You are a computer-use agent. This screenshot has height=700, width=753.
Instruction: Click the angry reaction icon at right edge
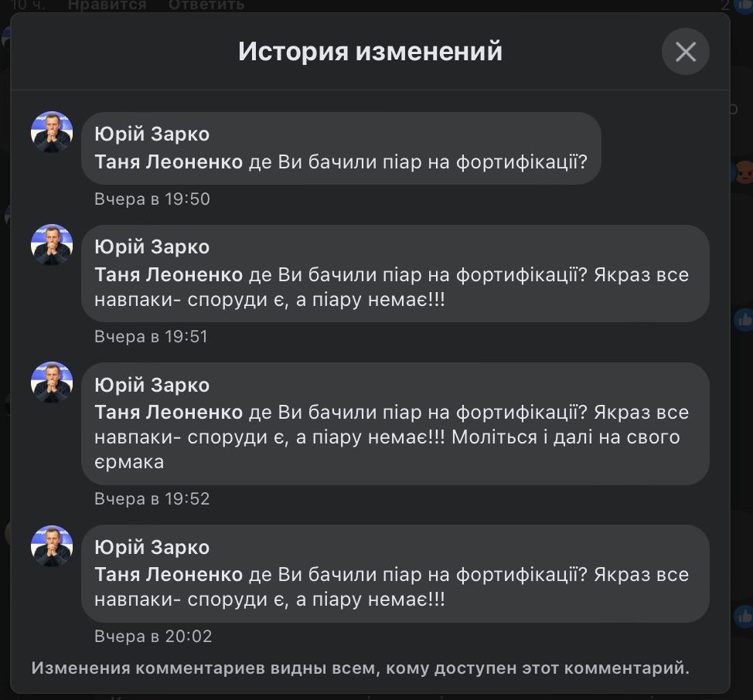(744, 172)
